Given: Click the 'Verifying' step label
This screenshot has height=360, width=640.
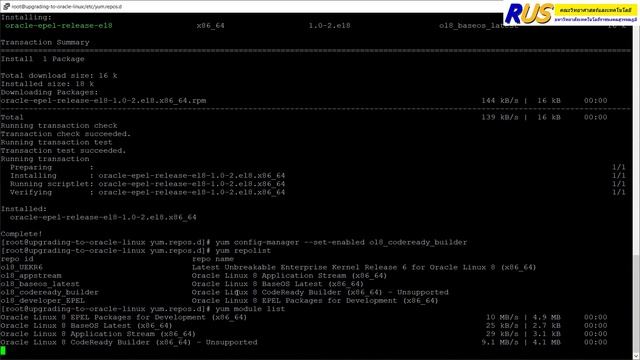Looking at the screenshot, I should pyautogui.click(x=31, y=192).
